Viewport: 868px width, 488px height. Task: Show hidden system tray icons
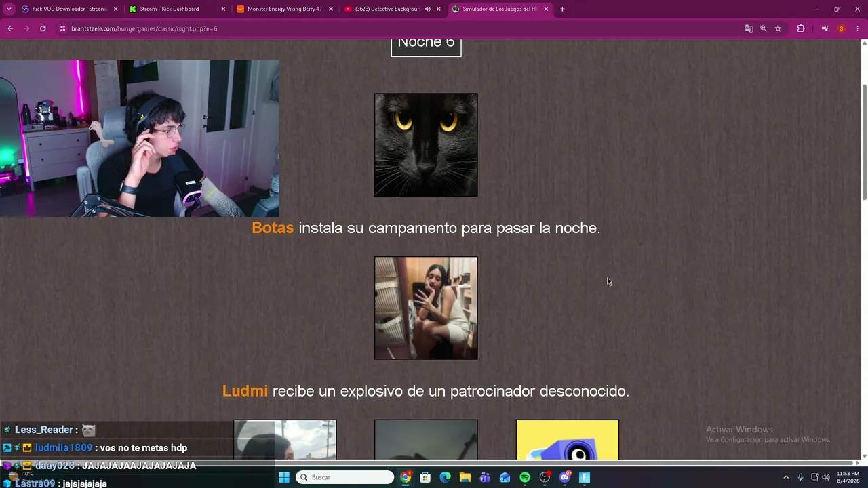786,477
